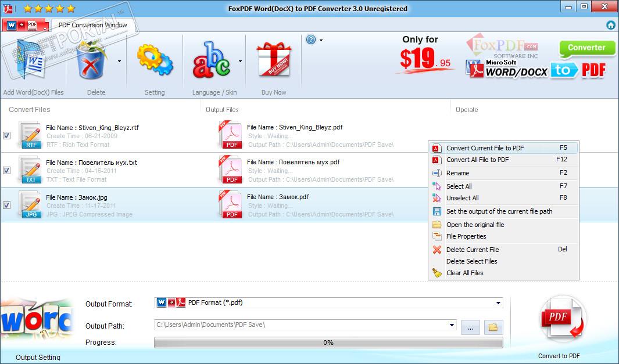
Task: Click the Buy Now gift box icon
Action: pos(274,59)
